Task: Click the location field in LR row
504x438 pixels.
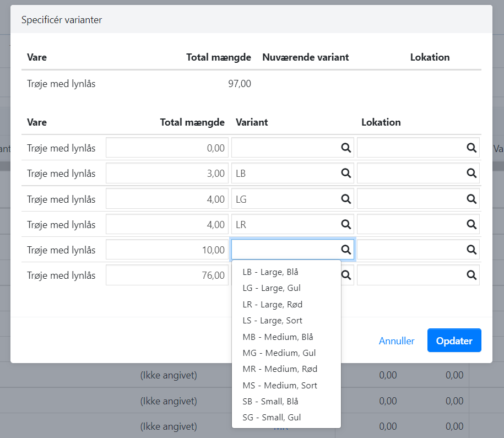Action: (x=410, y=224)
